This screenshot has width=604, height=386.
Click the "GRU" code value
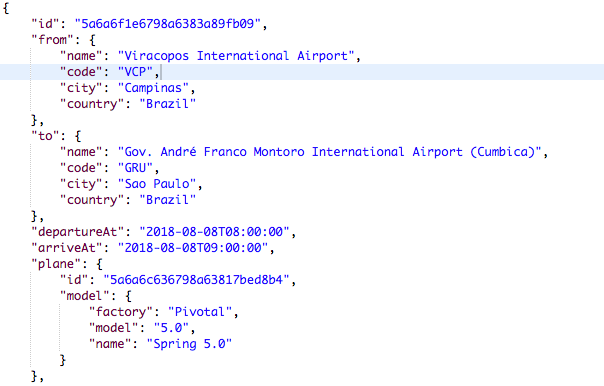click(x=135, y=168)
